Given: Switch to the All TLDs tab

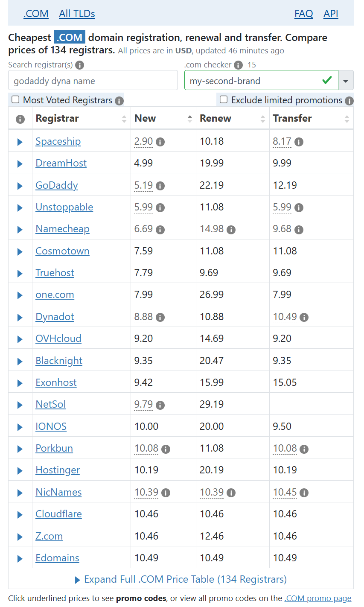Looking at the screenshot, I should click(x=77, y=14).
